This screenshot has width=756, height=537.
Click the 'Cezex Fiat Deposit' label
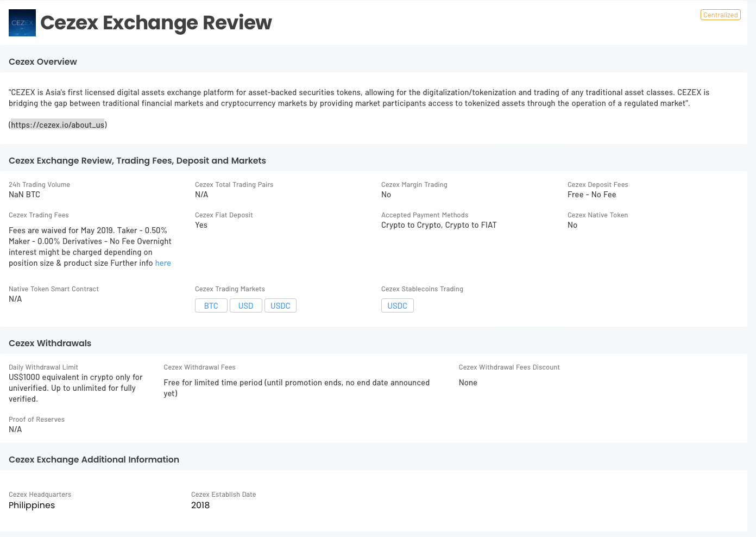(x=224, y=215)
